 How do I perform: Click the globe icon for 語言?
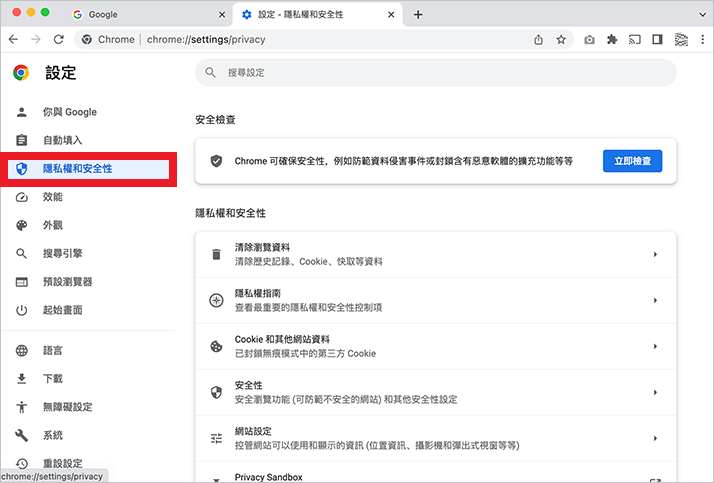(21, 351)
